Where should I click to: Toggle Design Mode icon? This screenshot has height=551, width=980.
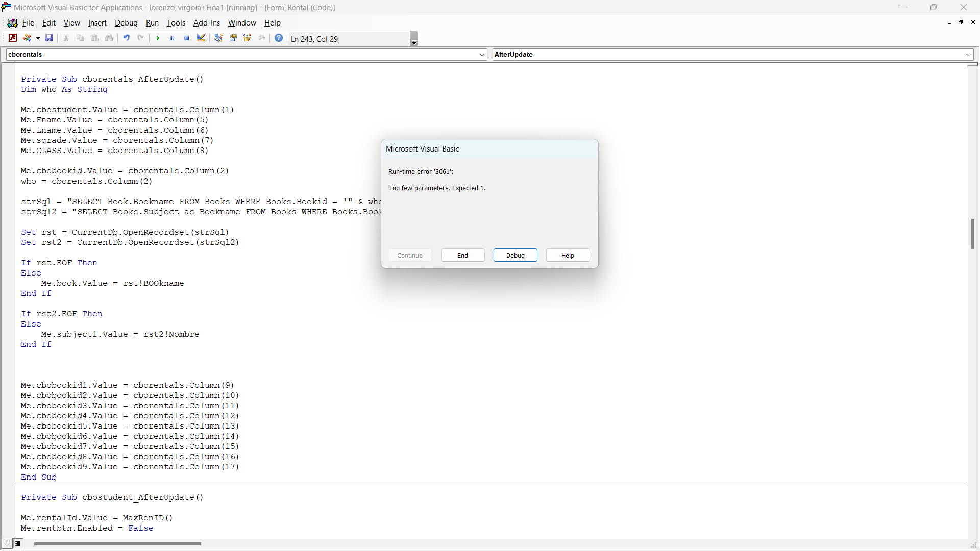point(201,38)
